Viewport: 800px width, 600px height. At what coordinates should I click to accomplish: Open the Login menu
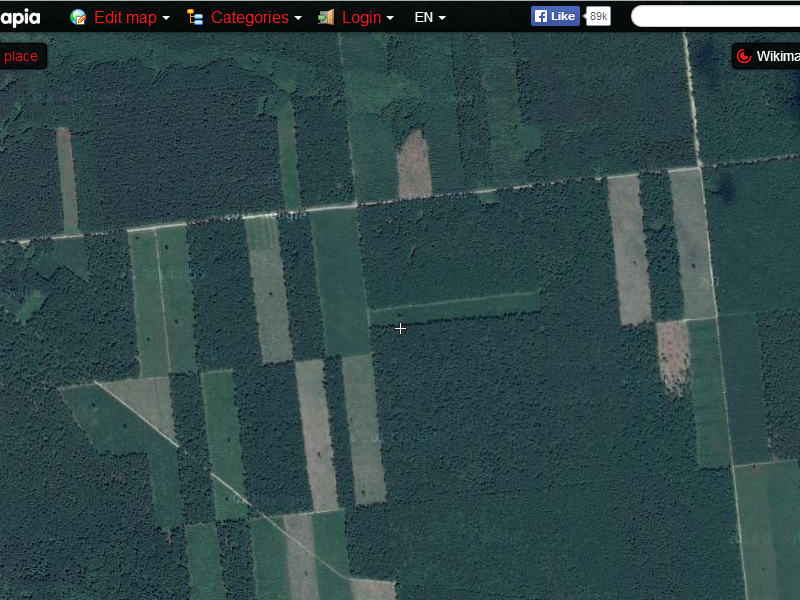tap(361, 17)
